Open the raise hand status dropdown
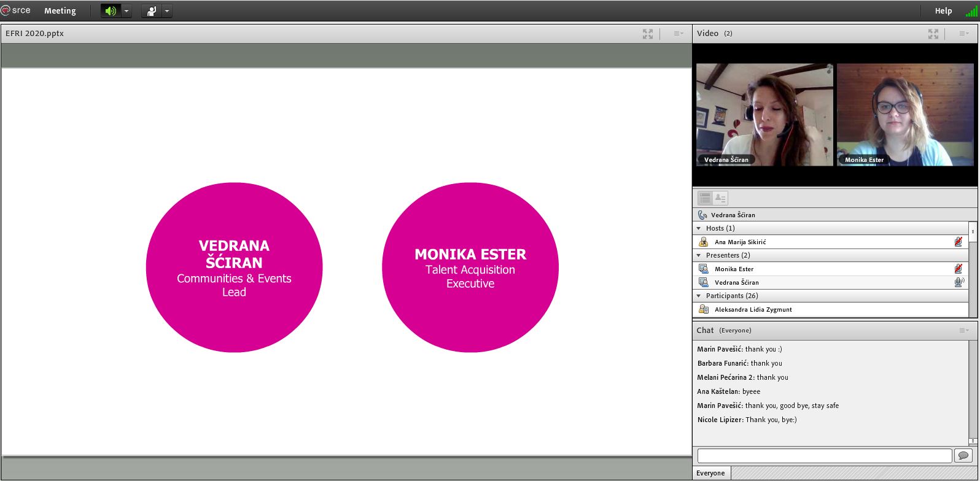Viewport: 980px width, 481px height. pos(166,11)
